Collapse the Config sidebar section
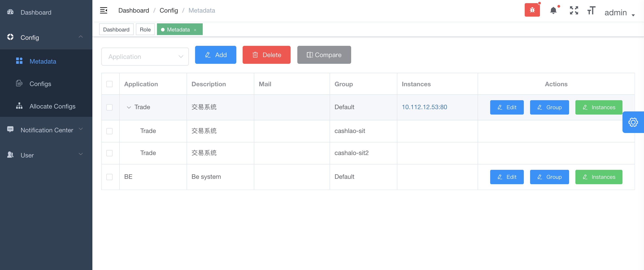 pos(81,38)
